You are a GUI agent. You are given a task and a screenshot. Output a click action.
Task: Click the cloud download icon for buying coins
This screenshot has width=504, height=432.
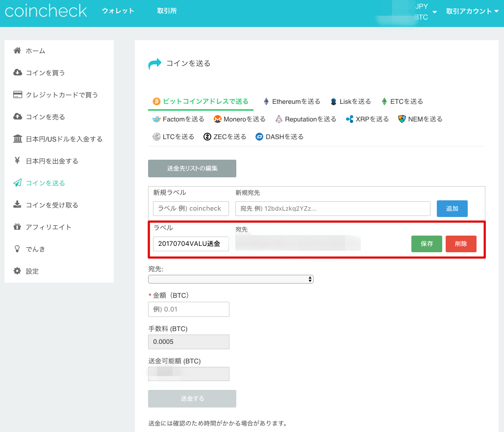[17, 72]
